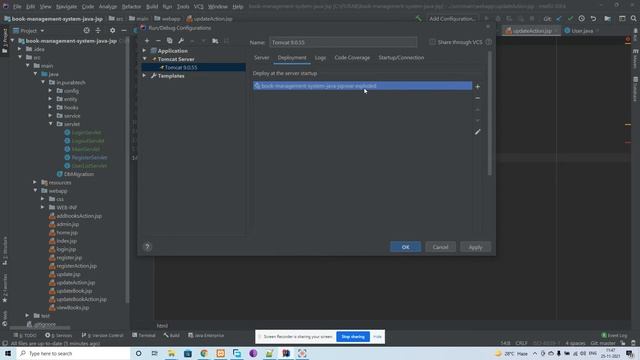Open dialog help question mark button
Image resolution: width=640 pixels, height=360 pixels.
(x=147, y=247)
